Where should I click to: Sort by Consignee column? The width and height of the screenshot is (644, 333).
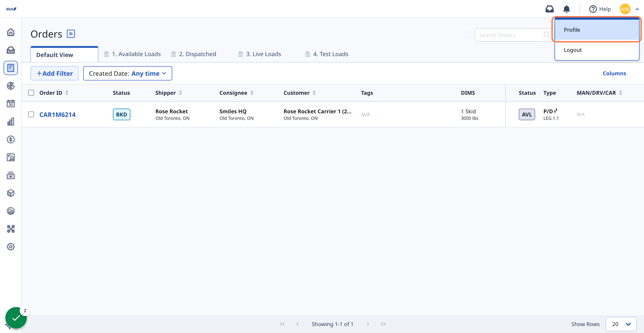tap(252, 93)
